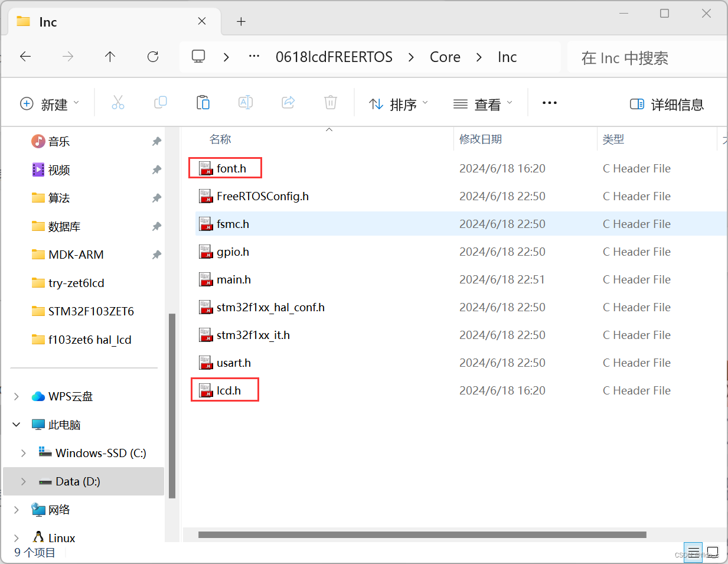Expand the Windows-SSD (C:) drive in the sidebar
The width and height of the screenshot is (728, 564).
[x=23, y=452]
